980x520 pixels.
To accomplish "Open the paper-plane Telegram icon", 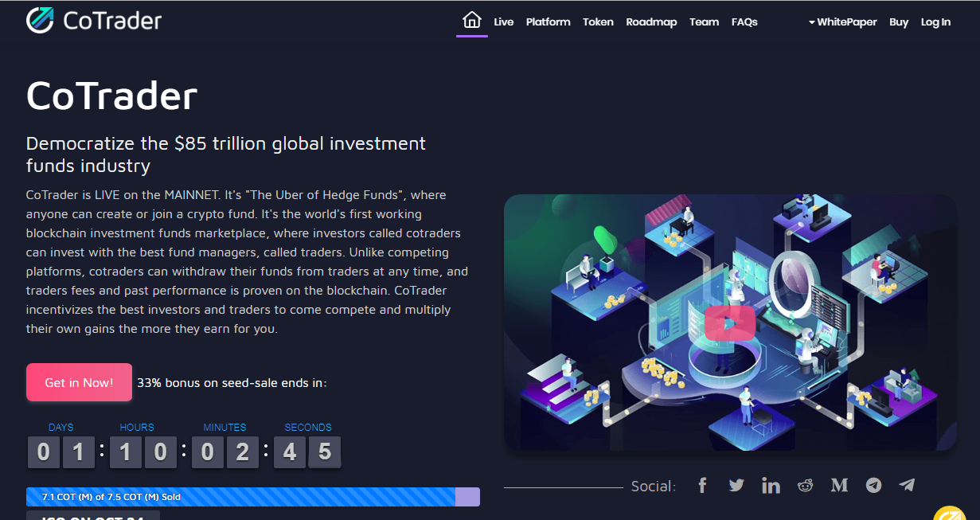I will 907,485.
